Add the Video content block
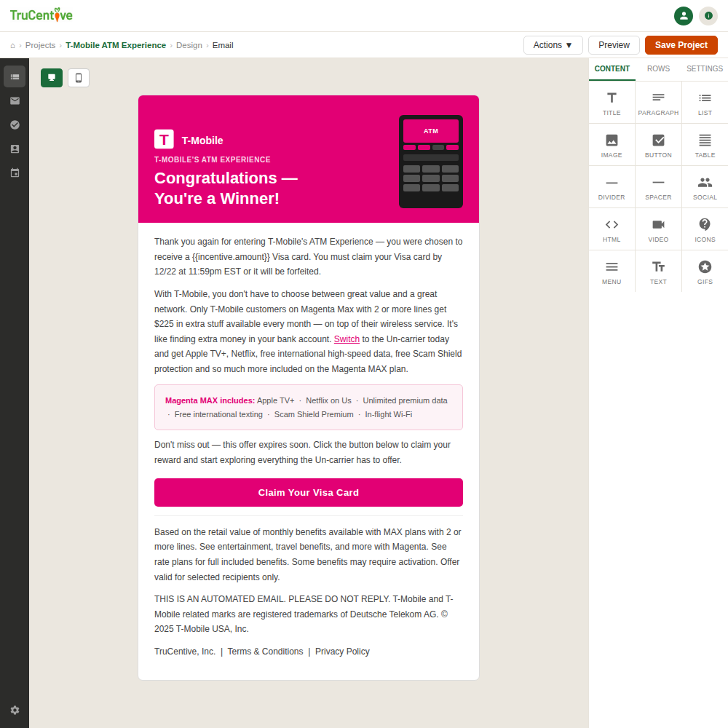728x728 pixels. pyautogui.click(x=658, y=229)
